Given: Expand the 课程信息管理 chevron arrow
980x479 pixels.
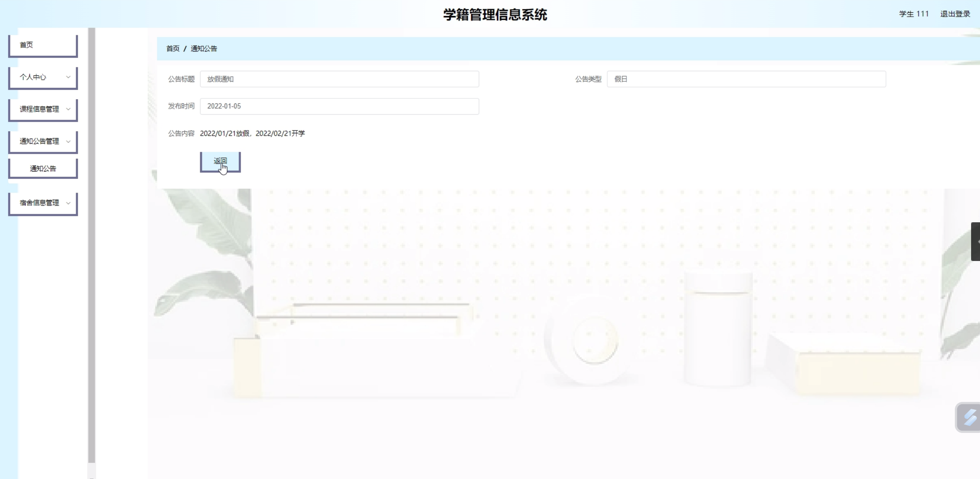Looking at the screenshot, I should pos(68,109).
